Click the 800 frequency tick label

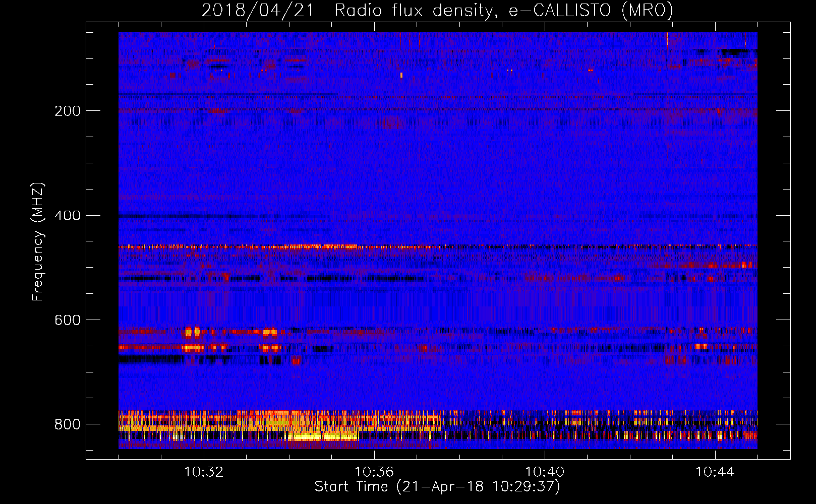(68, 424)
